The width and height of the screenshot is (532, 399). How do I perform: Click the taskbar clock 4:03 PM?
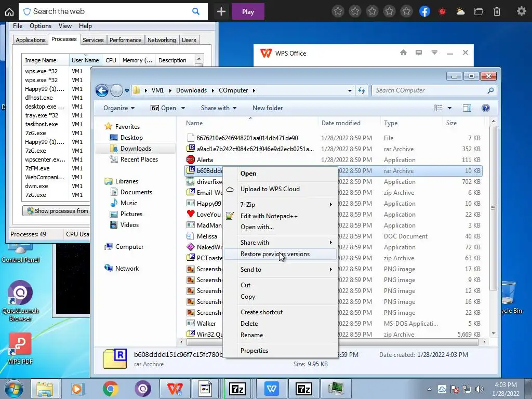506,385
